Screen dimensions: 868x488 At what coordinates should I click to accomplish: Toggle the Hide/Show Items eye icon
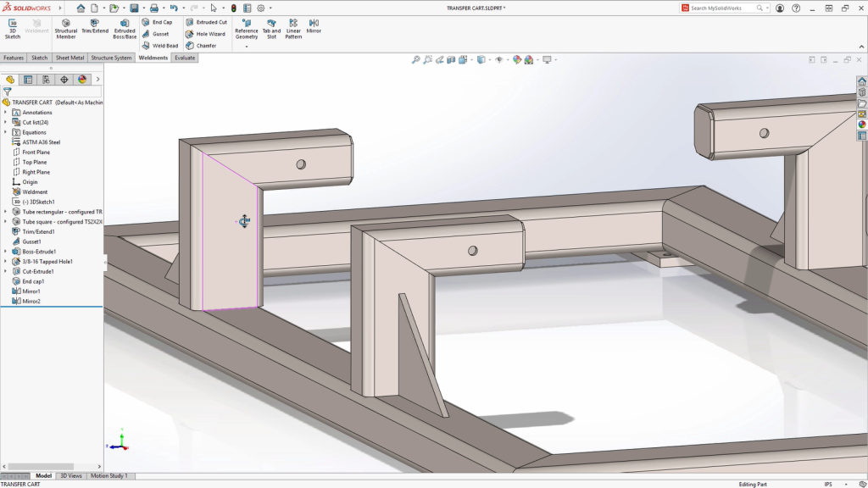click(x=498, y=60)
